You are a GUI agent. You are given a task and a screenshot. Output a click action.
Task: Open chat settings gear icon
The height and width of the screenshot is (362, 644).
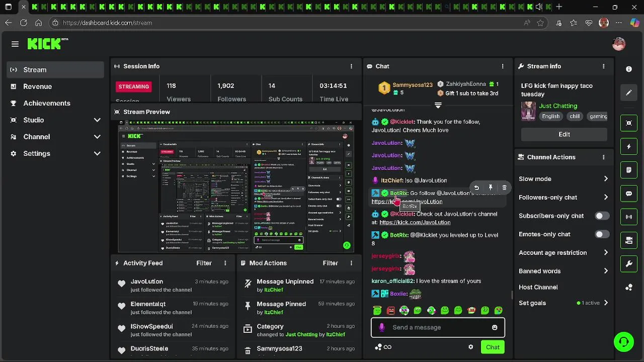point(471,347)
